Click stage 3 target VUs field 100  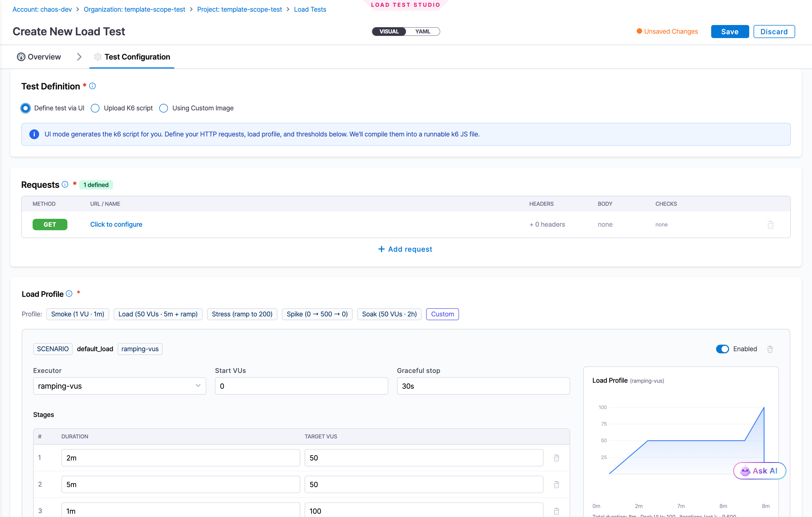click(424, 510)
